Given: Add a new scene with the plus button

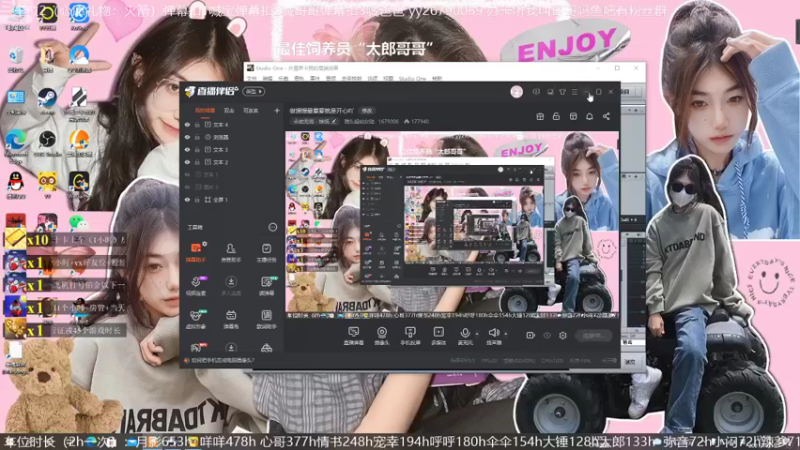Looking at the screenshot, I should click(277, 110).
